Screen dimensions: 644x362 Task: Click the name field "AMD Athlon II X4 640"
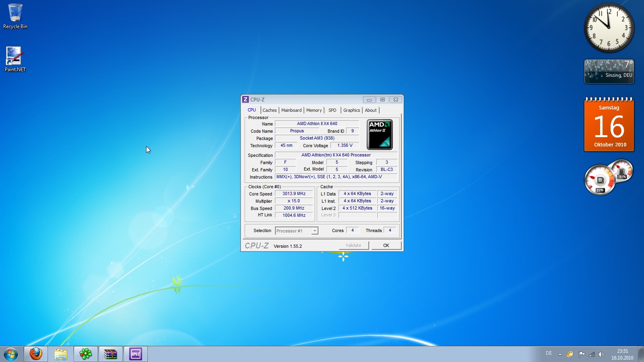point(317,123)
